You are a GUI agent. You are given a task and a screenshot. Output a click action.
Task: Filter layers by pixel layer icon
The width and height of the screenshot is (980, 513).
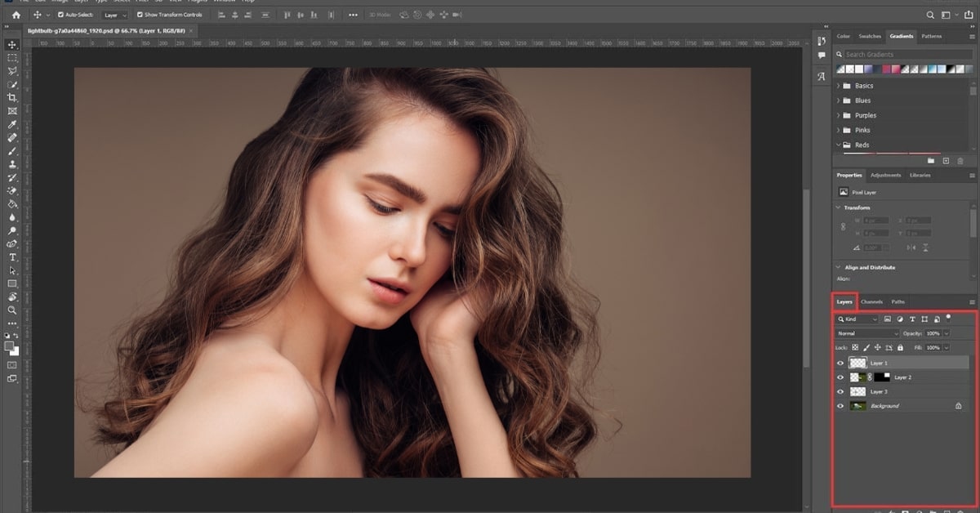(x=888, y=319)
